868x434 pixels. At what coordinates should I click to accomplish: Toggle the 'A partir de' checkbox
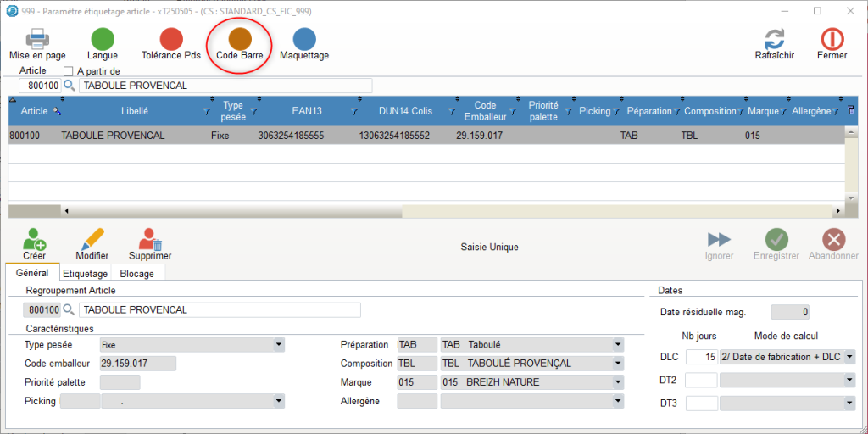click(70, 71)
